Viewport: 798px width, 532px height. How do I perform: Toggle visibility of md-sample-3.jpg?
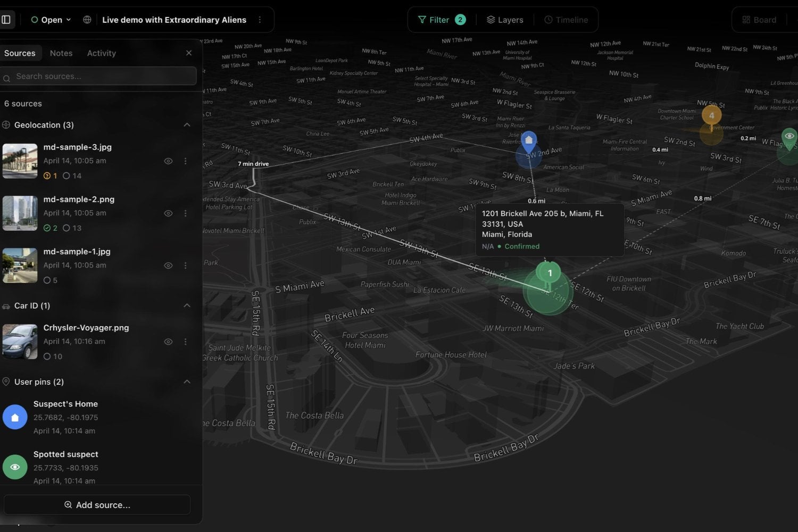point(168,161)
